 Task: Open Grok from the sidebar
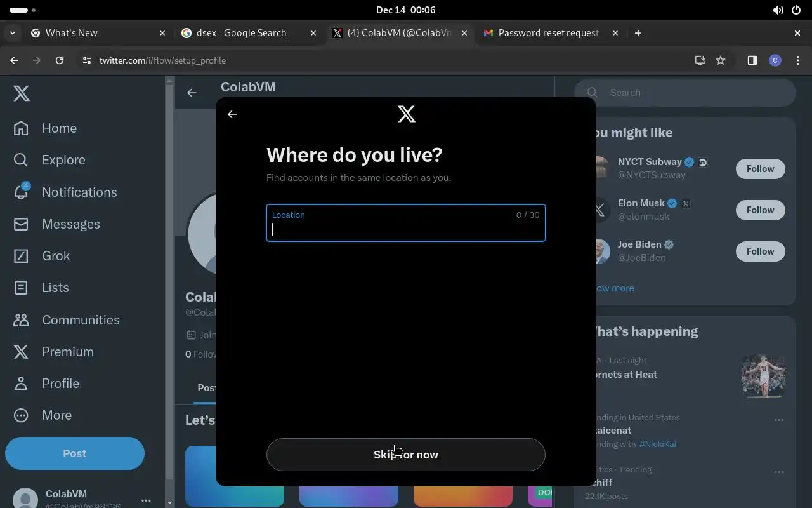click(41, 256)
